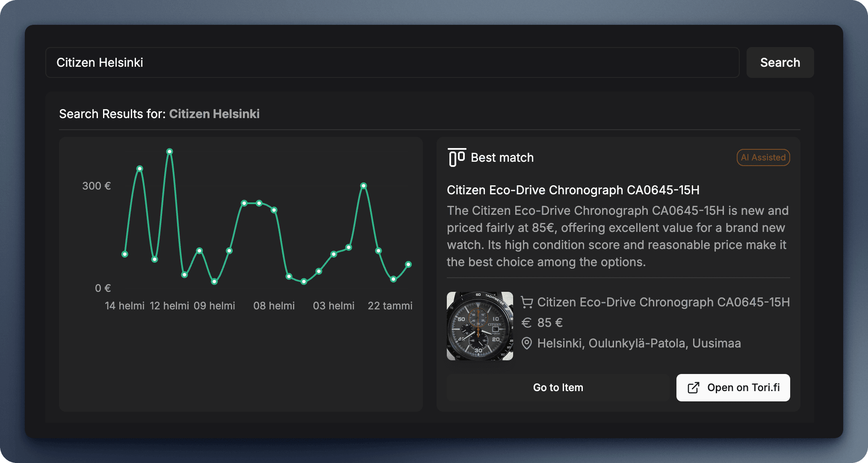This screenshot has height=463, width=868.
Task: Click the Citizen watch thumbnail image
Action: 480,326
